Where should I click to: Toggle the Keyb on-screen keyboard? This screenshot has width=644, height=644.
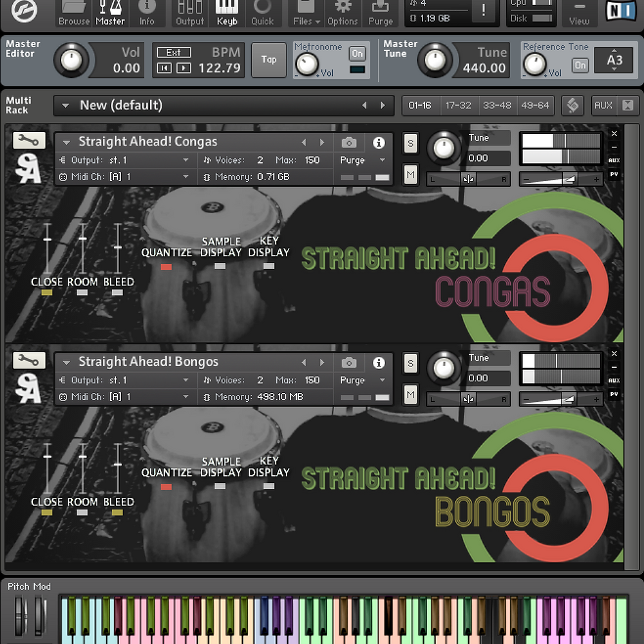(227, 13)
